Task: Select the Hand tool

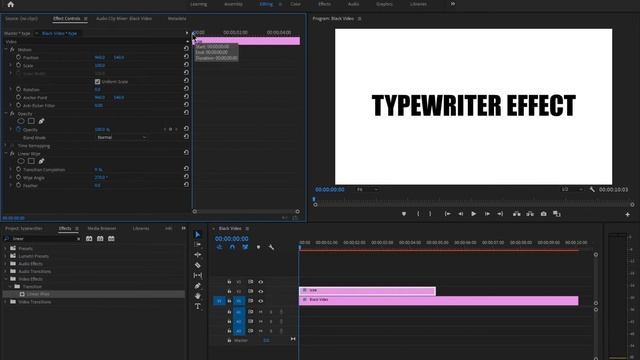Action: coord(198,296)
